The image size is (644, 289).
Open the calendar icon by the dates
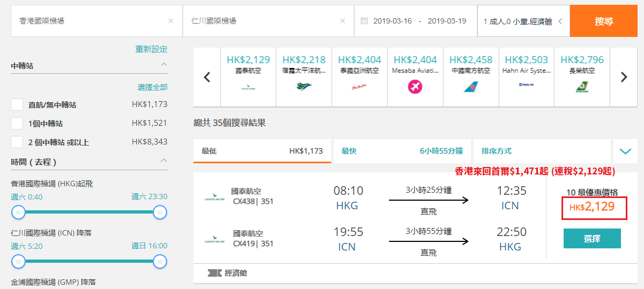click(x=364, y=21)
